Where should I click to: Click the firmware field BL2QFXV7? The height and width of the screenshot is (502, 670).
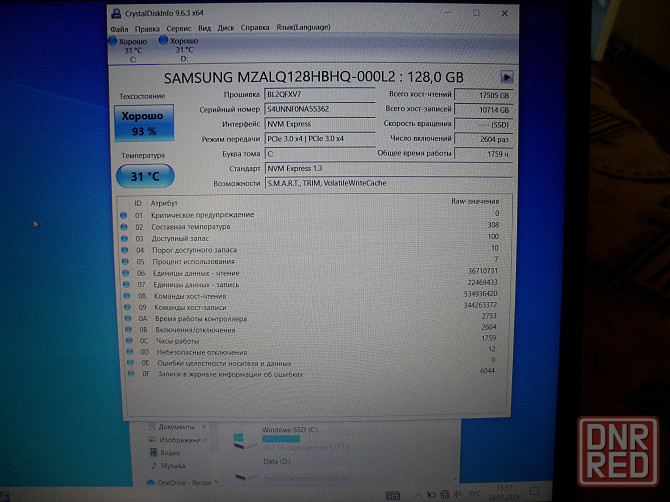coord(320,94)
